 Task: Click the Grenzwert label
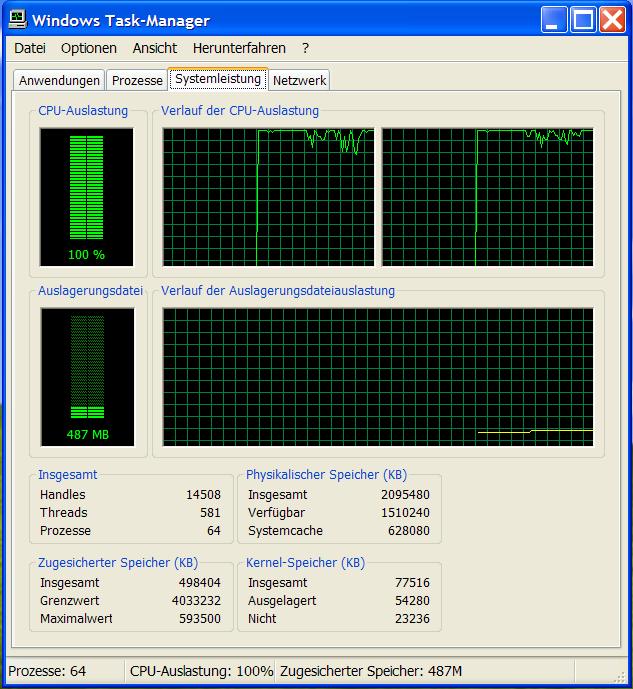(69, 601)
